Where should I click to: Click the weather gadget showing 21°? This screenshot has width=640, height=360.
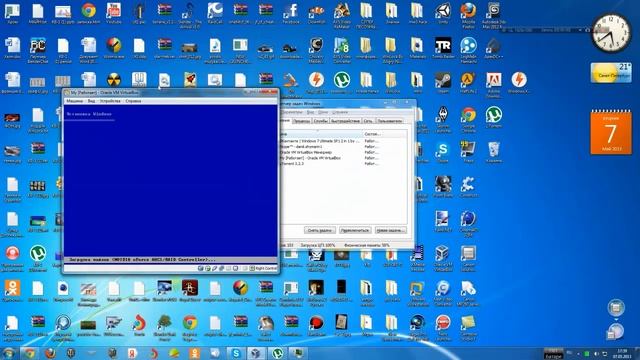611,72
